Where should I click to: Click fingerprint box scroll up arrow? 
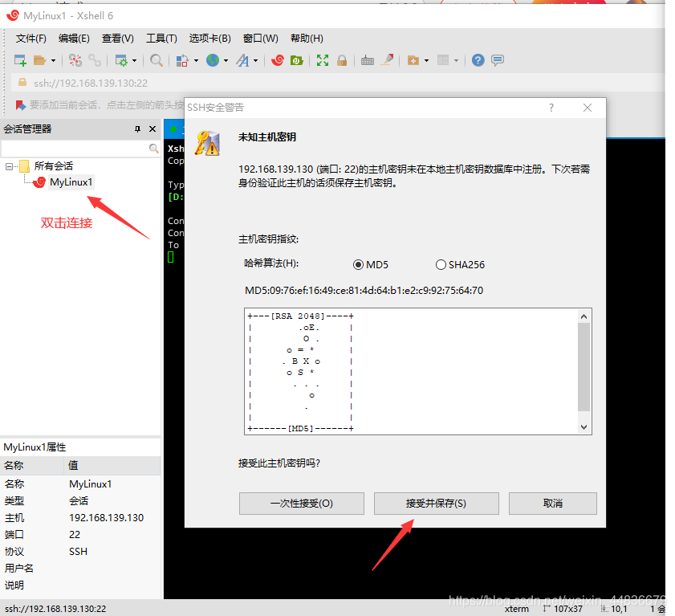point(584,316)
